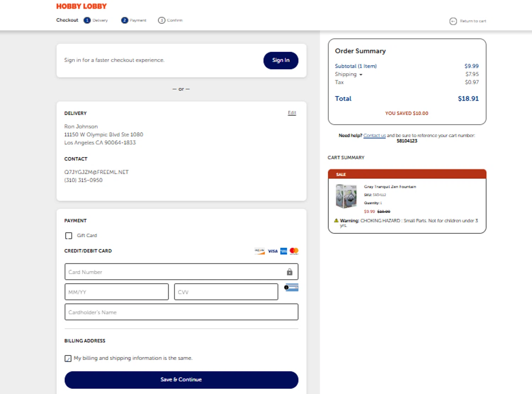The width and height of the screenshot is (532, 394).
Task: Toggle billing same as shipping checkbox
Action: pyautogui.click(x=68, y=359)
